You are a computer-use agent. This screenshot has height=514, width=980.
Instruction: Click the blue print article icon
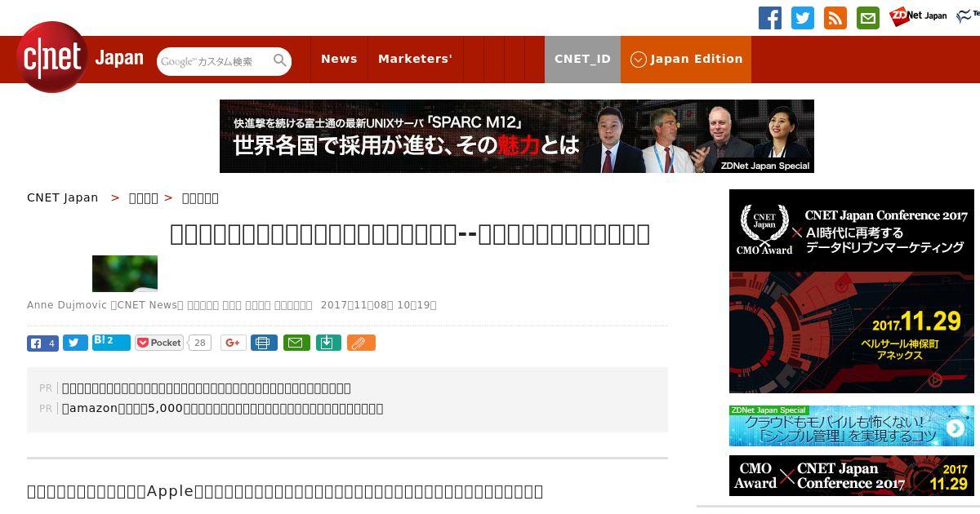pos(264,343)
